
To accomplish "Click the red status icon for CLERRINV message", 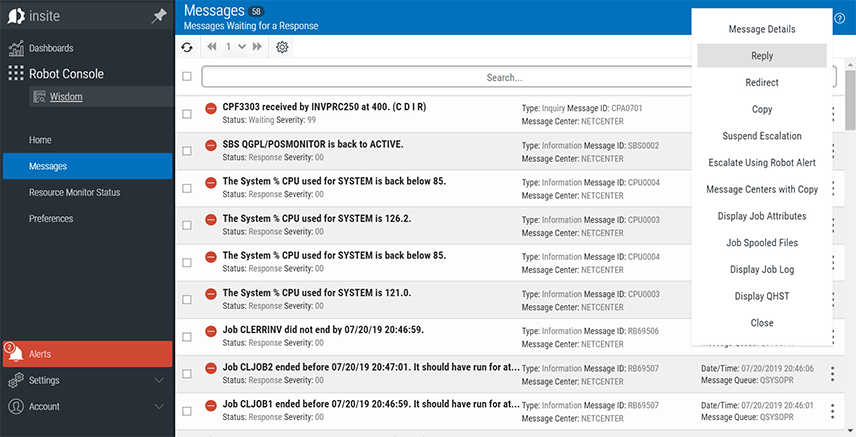I will pos(211,331).
